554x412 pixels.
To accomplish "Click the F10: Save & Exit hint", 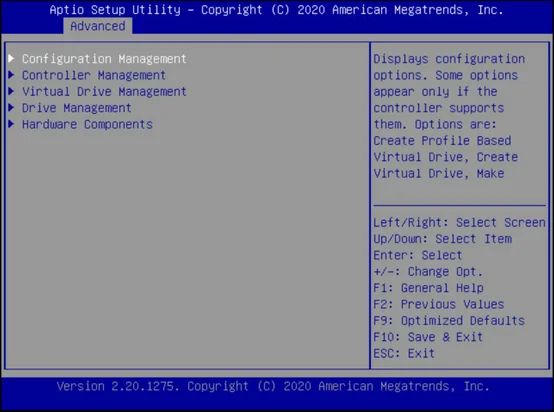I will 428,337.
